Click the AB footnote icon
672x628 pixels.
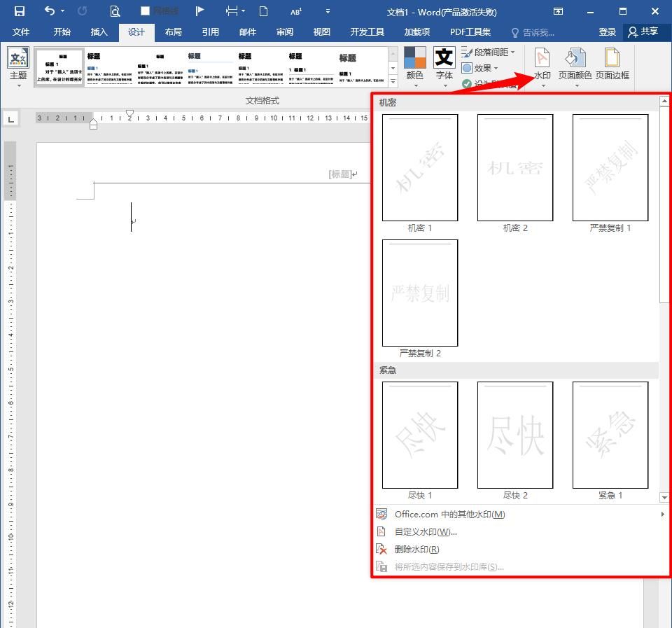pyautogui.click(x=295, y=12)
